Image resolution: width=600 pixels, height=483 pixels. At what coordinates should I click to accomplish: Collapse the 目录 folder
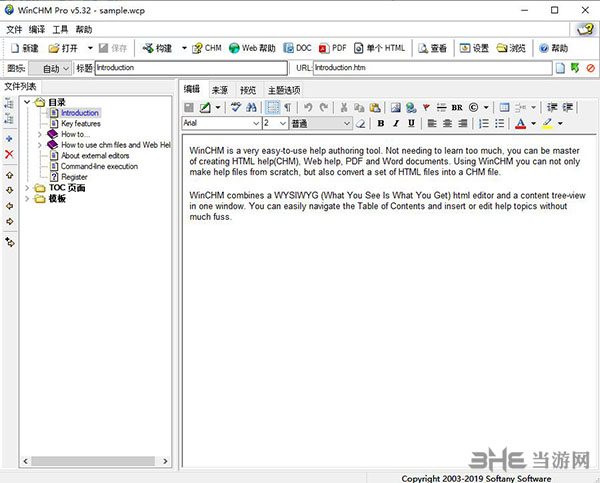coord(27,102)
